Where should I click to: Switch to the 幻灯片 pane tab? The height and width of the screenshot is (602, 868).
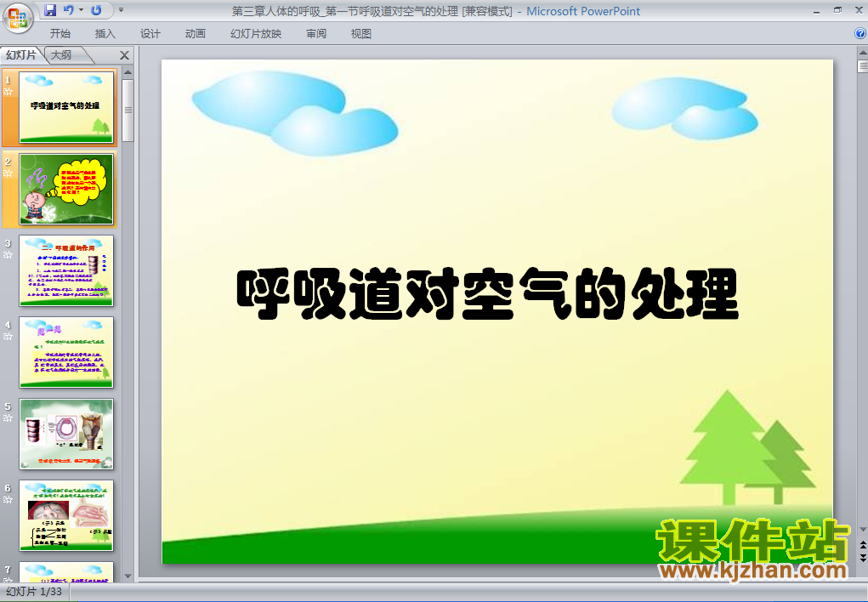tap(21, 54)
